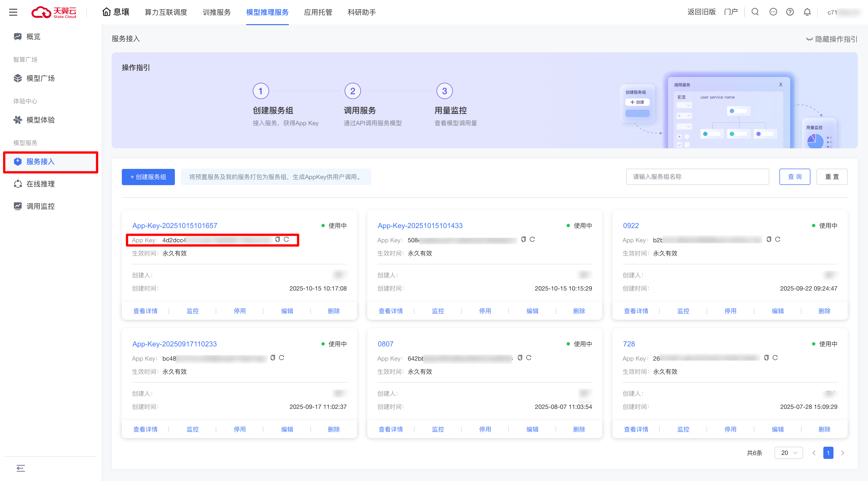
Task: Open the notification bell icon
Action: click(x=807, y=12)
